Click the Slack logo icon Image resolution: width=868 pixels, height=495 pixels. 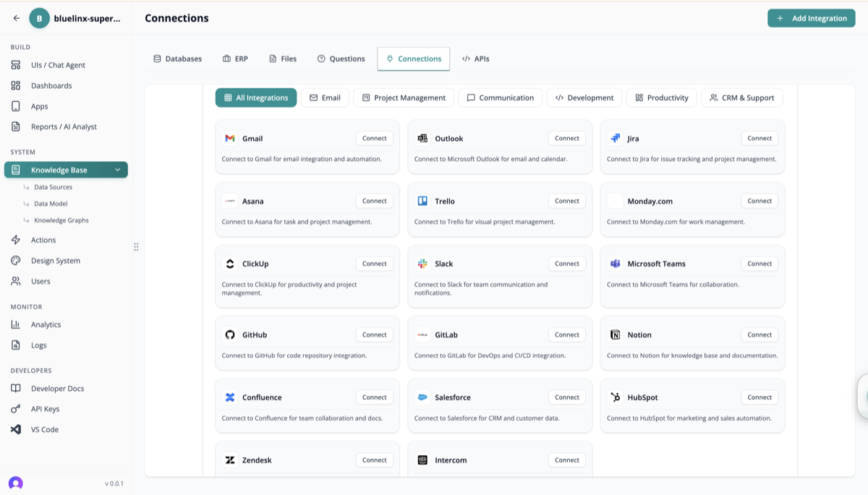pos(422,264)
